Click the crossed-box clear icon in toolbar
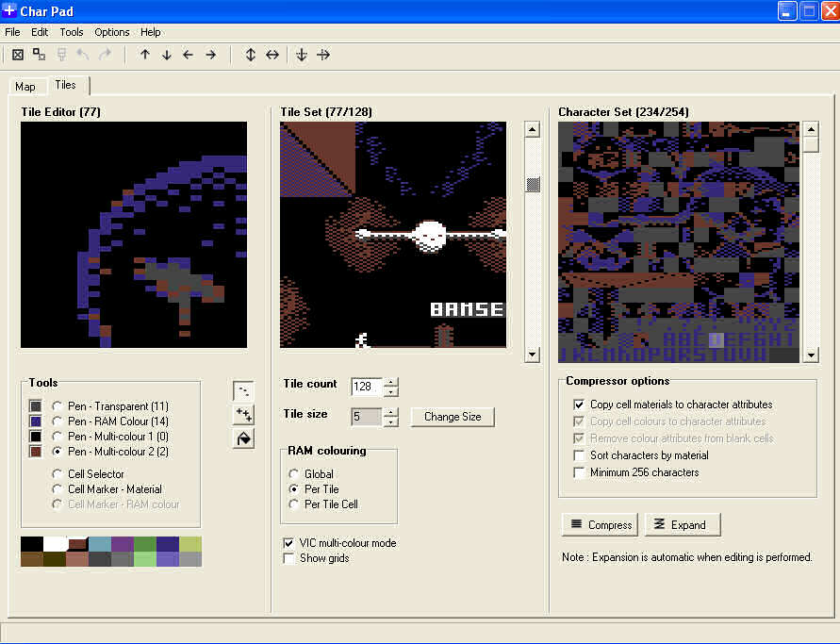 (x=18, y=55)
